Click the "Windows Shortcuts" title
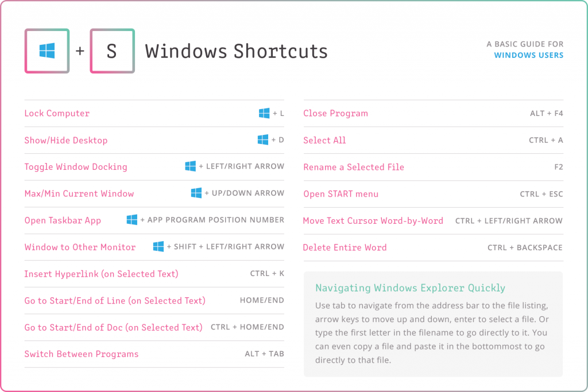The width and height of the screenshot is (588, 392). point(236,51)
